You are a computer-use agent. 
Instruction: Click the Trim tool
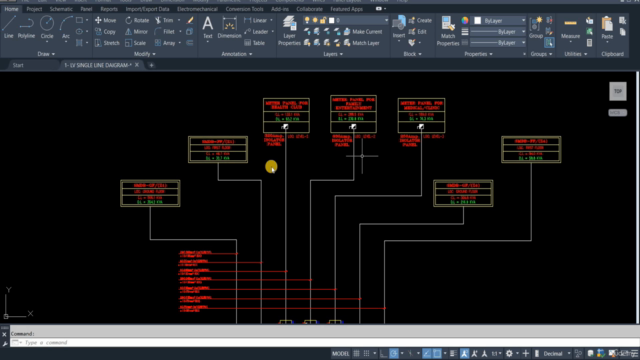[164, 20]
